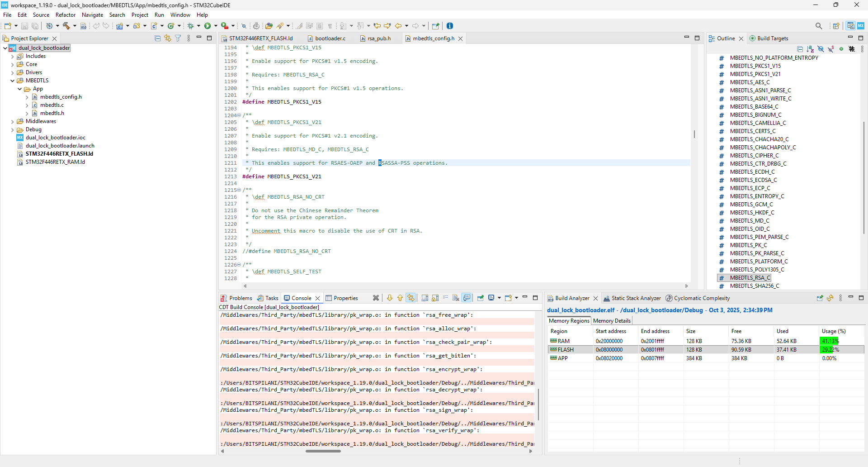Open the Run button dropdown arrow
Image resolution: width=868 pixels, height=467 pixels.
[x=216, y=26]
